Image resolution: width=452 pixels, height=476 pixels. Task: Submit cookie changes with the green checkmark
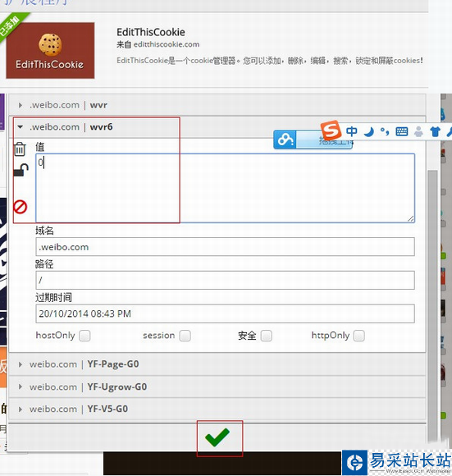pos(217,437)
